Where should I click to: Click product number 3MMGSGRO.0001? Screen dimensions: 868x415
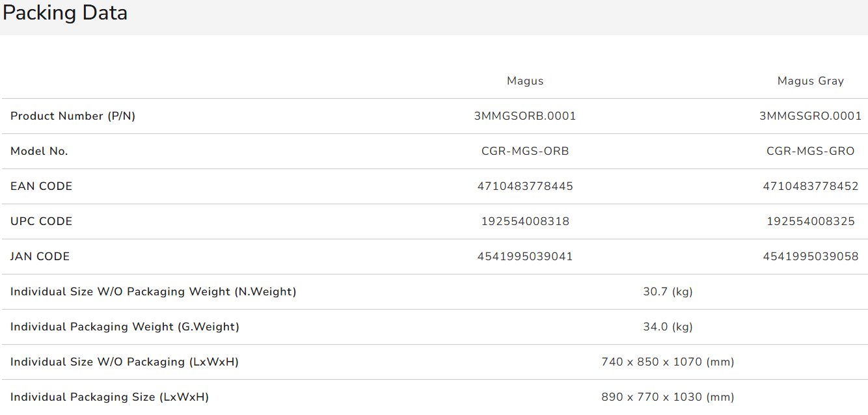point(810,116)
